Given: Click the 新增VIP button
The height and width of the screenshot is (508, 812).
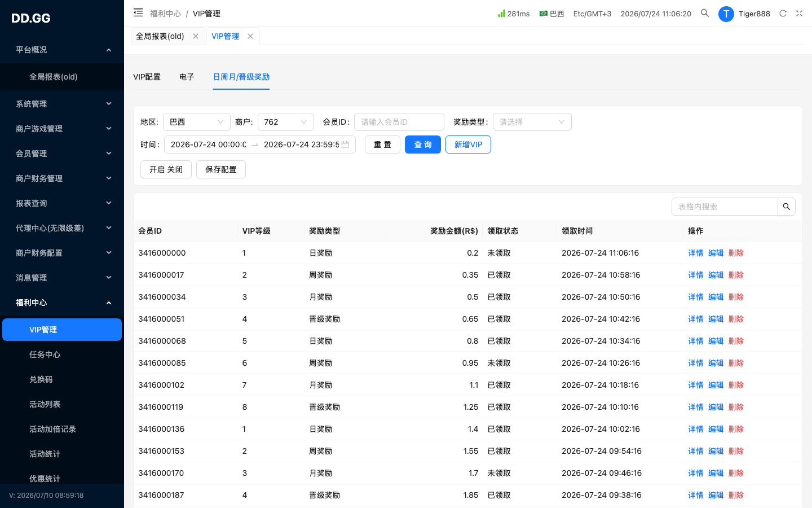Looking at the screenshot, I should tap(468, 144).
